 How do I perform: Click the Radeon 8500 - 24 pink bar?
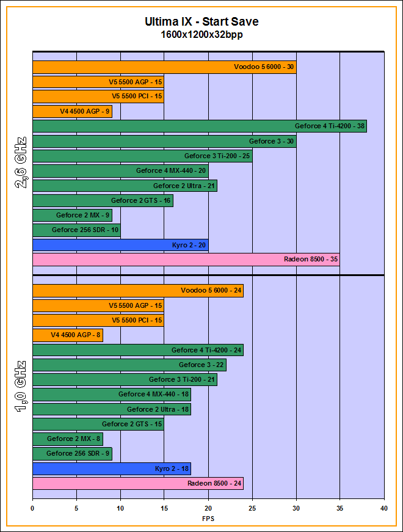point(137,483)
